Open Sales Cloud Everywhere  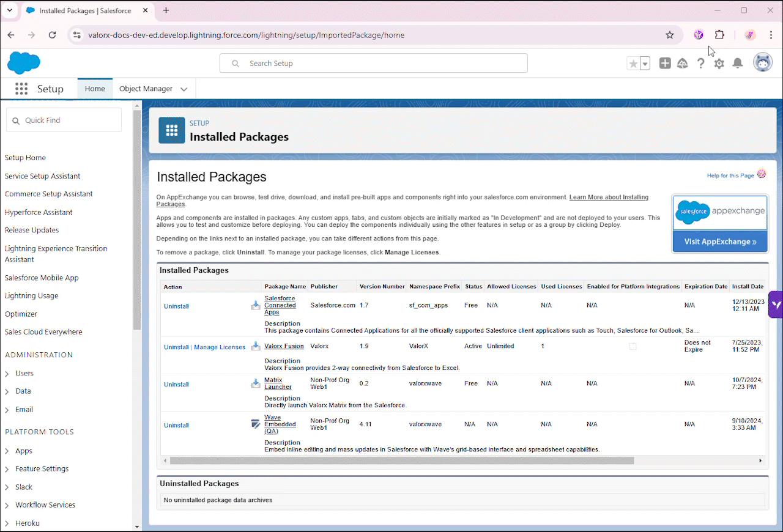pyautogui.click(x=43, y=332)
